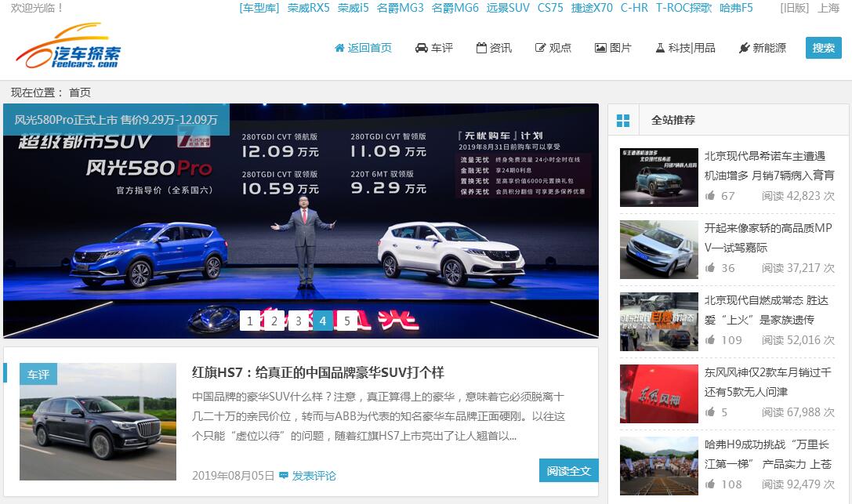
Task: Open the 红旗HS7 article headline
Action: click(317, 372)
